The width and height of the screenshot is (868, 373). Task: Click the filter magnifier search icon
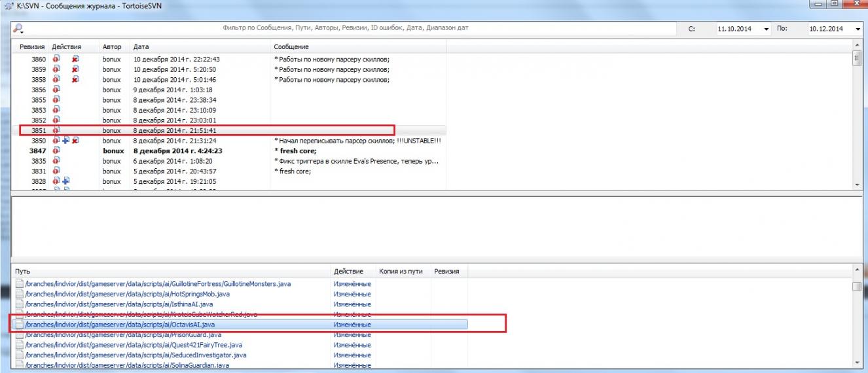[x=17, y=29]
